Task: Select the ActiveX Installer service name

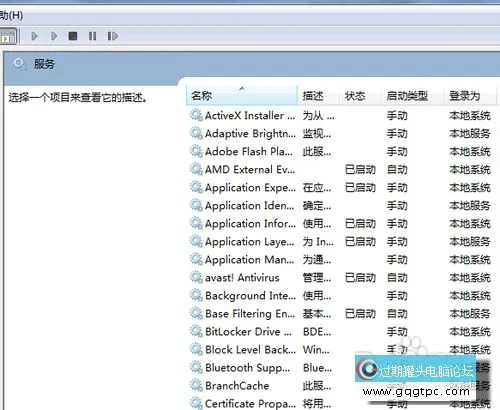Action: click(x=250, y=115)
